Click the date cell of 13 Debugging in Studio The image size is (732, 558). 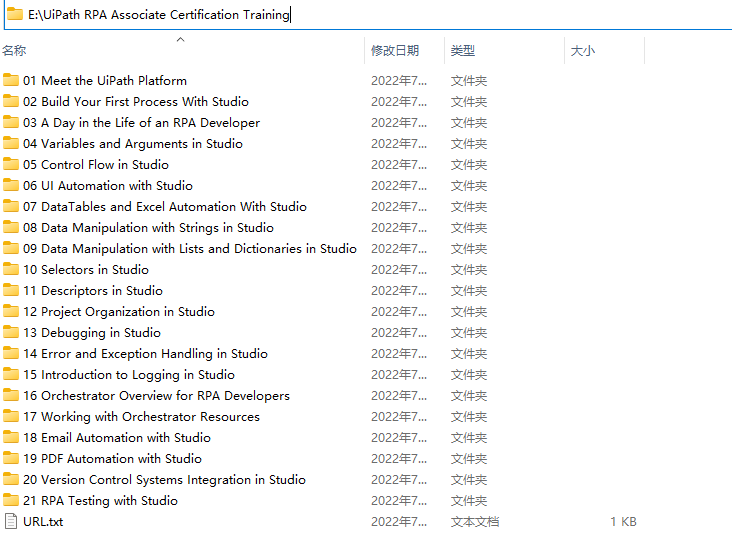(399, 332)
